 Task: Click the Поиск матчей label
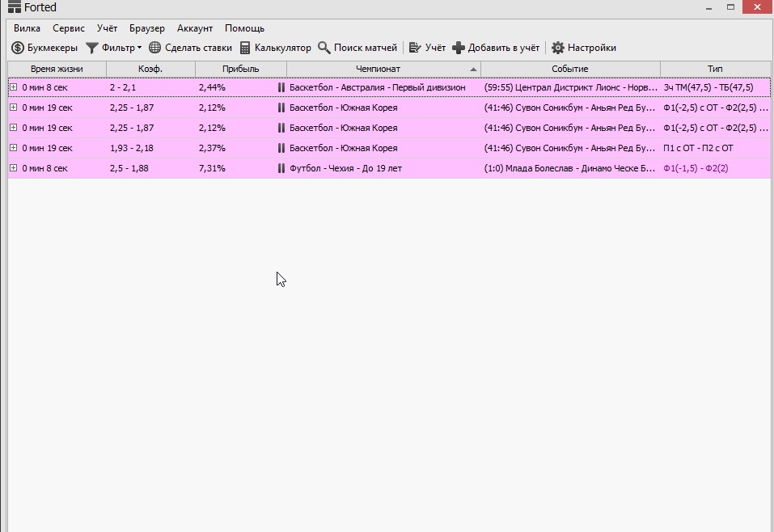366,48
